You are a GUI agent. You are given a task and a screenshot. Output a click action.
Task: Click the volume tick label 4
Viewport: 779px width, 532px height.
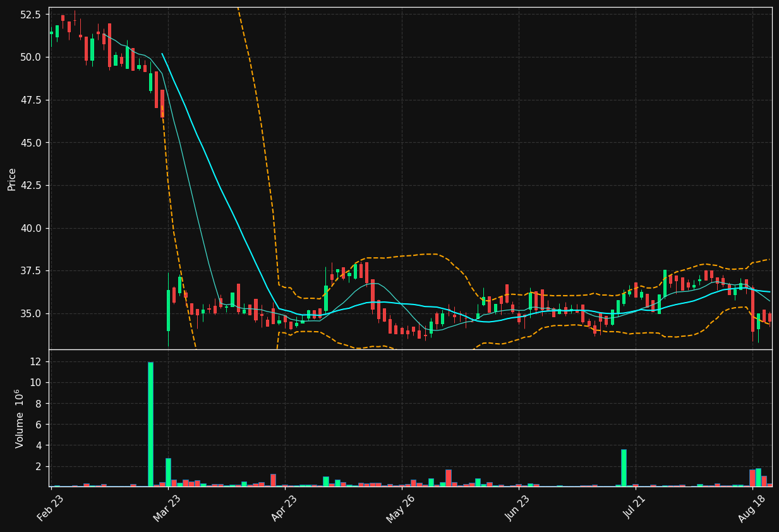point(39,445)
